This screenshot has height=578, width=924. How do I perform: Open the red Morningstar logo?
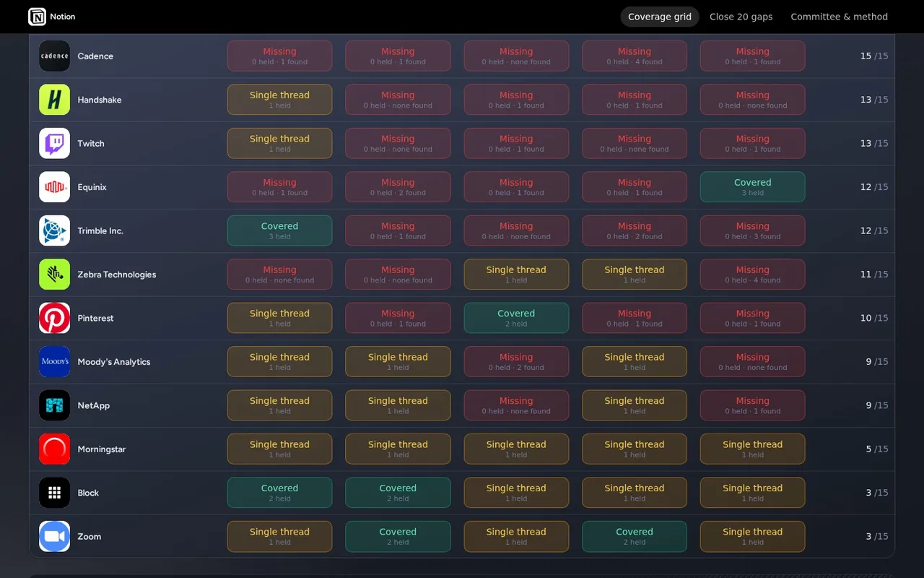(x=54, y=449)
